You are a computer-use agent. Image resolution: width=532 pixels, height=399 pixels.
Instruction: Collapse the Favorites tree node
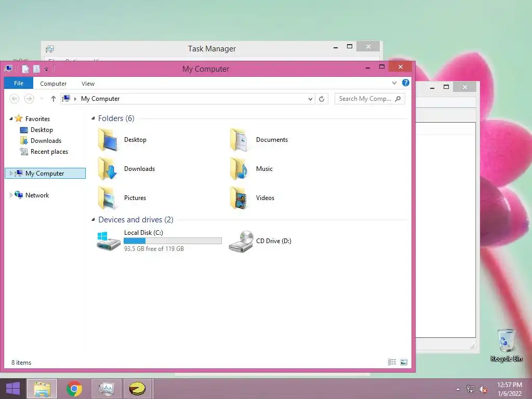coord(11,119)
